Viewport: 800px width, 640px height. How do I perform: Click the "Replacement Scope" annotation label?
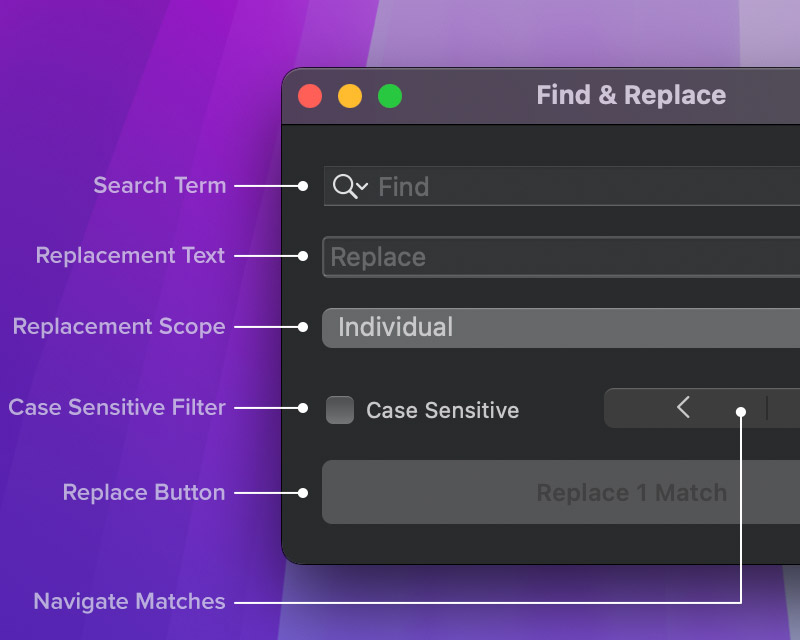[x=119, y=327]
